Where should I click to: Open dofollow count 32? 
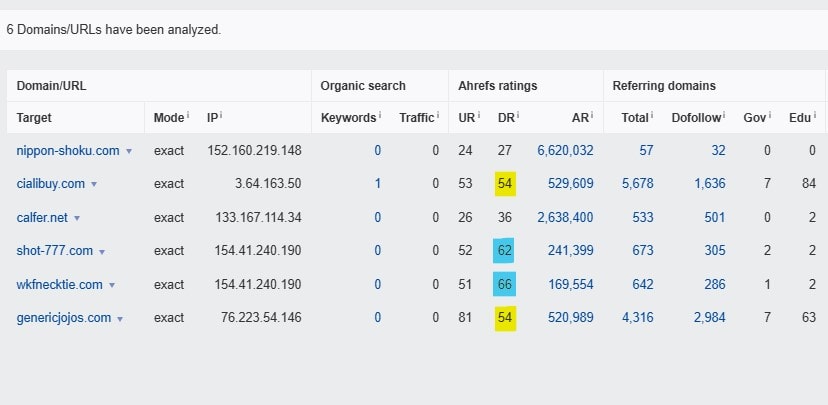point(718,150)
